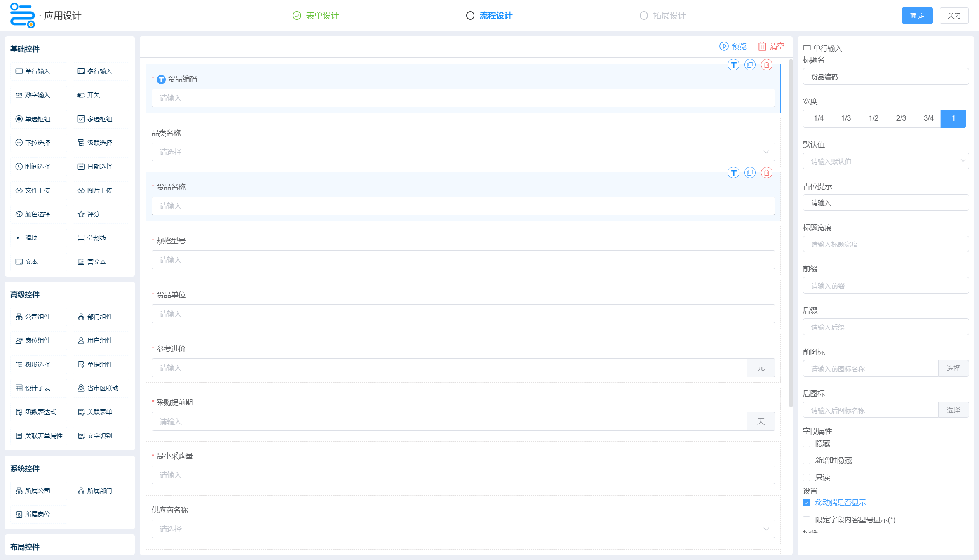Switch to 流程设计 step
This screenshot has width=979, height=560.
coord(495,16)
